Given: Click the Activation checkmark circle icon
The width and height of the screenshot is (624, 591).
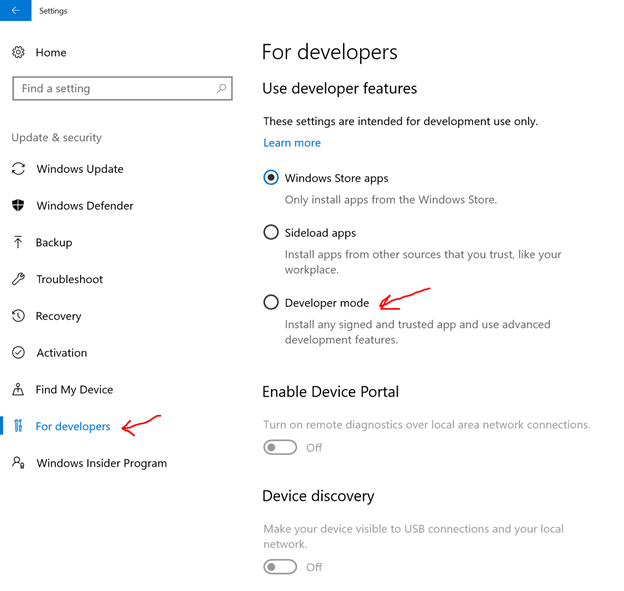Looking at the screenshot, I should pos(18,353).
